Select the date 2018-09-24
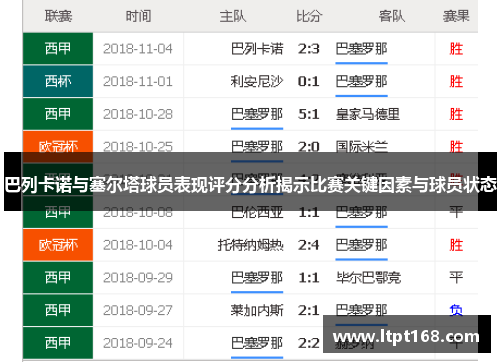The image size is (500, 362). (x=138, y=343)
